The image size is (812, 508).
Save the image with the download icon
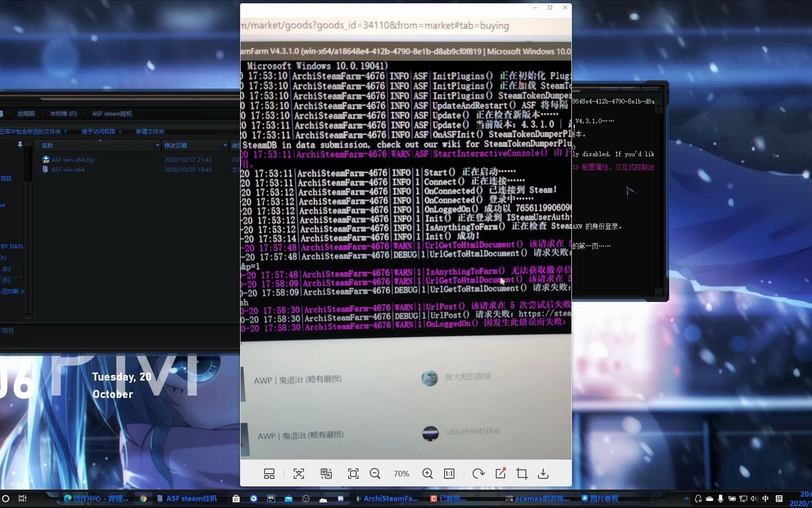click(543, 474)
